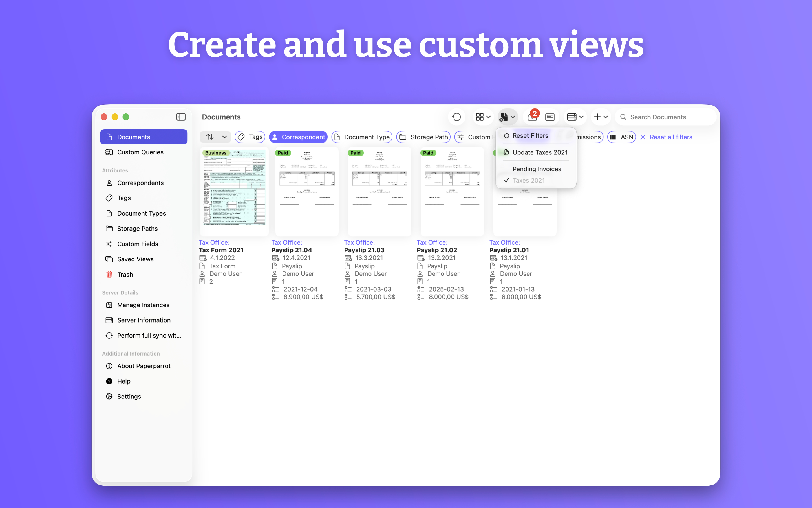Open Settings in the sidebar
Image resolution: width=812 pixels, height=508 pixels.
pos(144,397)
